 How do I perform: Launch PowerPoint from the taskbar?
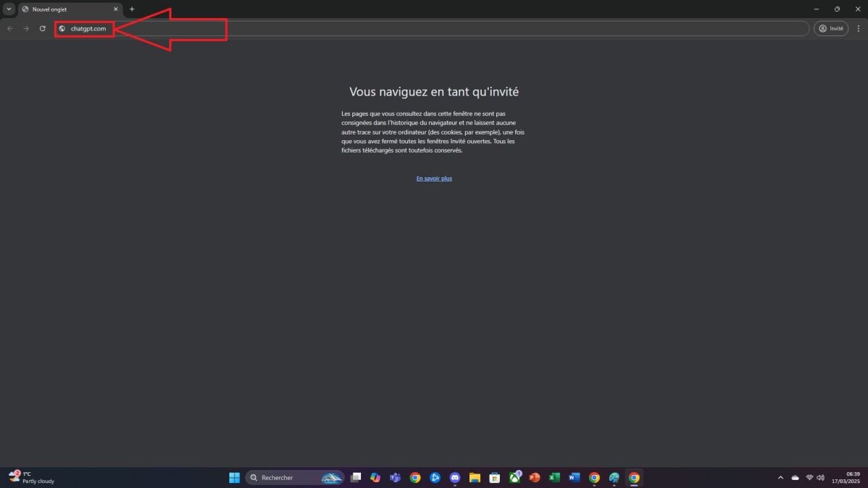[535, 477]
